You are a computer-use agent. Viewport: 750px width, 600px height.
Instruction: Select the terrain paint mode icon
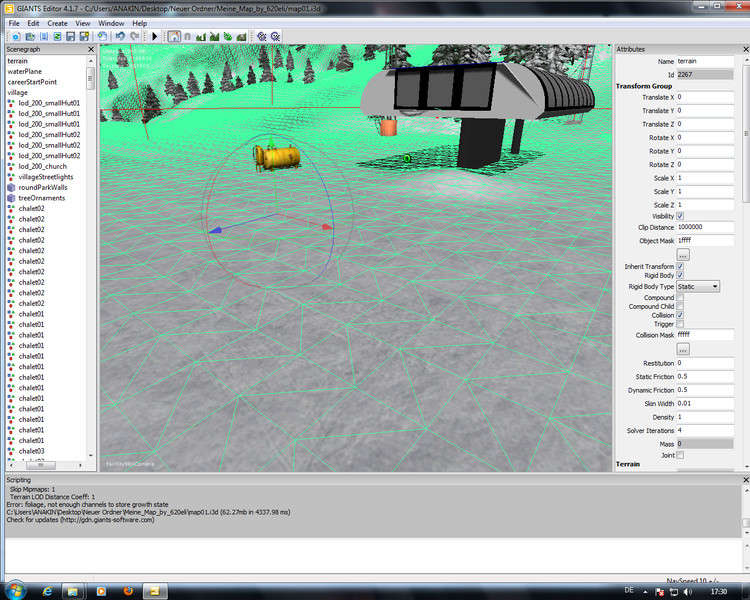214,36
